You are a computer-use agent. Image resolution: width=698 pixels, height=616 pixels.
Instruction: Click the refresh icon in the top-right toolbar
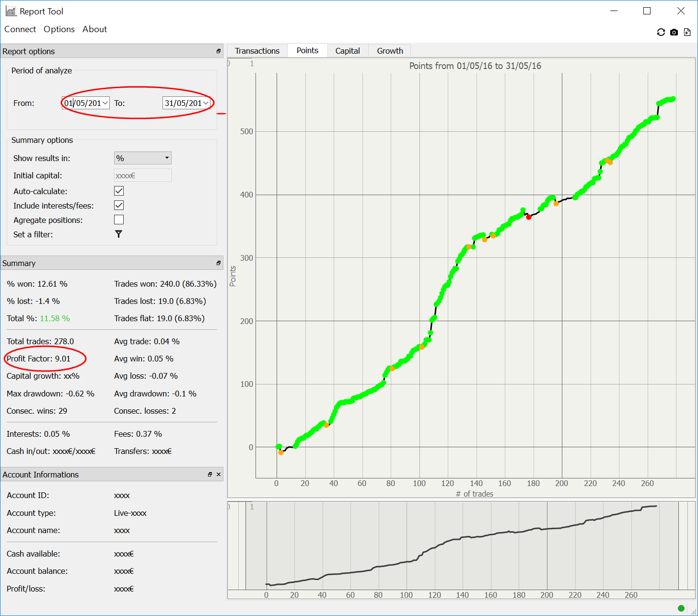(x=661, y=32)
